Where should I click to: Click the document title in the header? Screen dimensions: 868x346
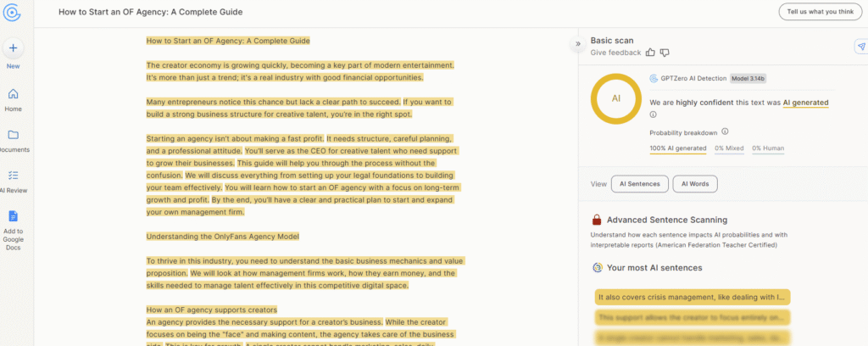(151, 12)
